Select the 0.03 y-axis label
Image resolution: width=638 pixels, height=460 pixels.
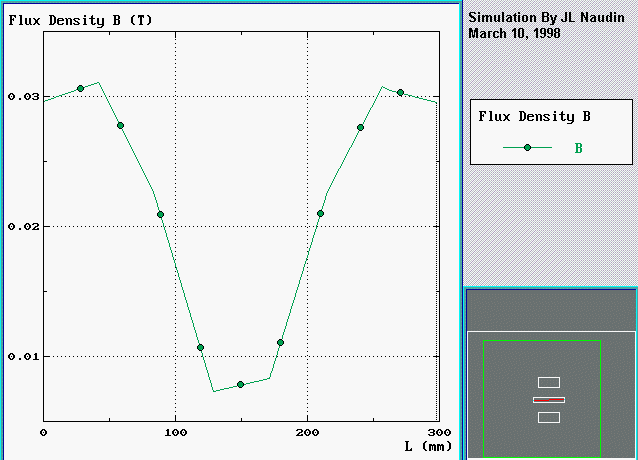(x=24, y=96)
